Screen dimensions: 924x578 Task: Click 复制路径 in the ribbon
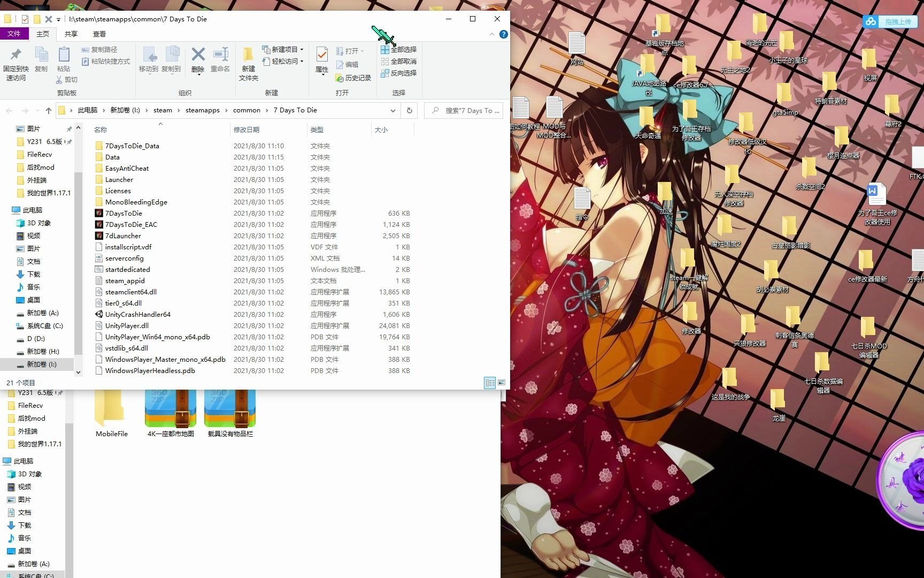pyautogui.click(x=99, y=49)
